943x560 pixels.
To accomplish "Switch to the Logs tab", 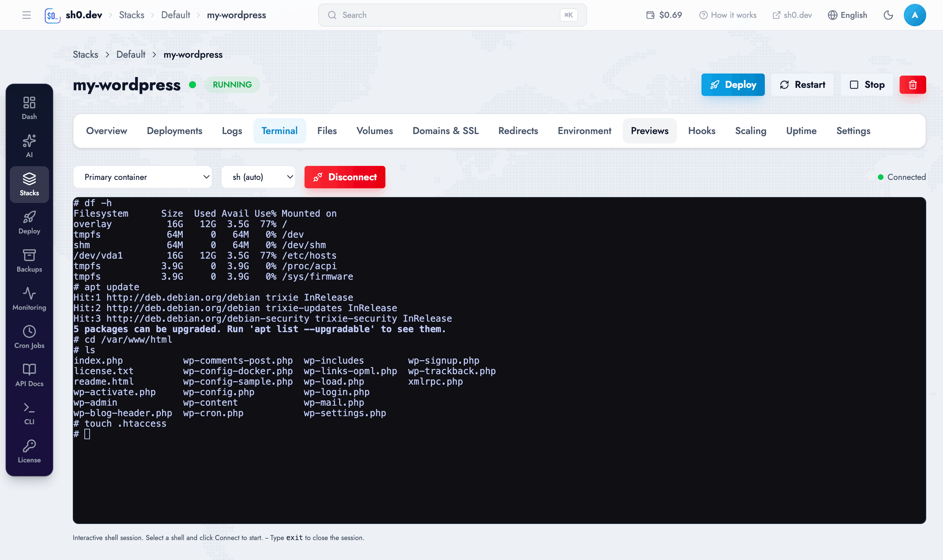I will click(232, 131).
